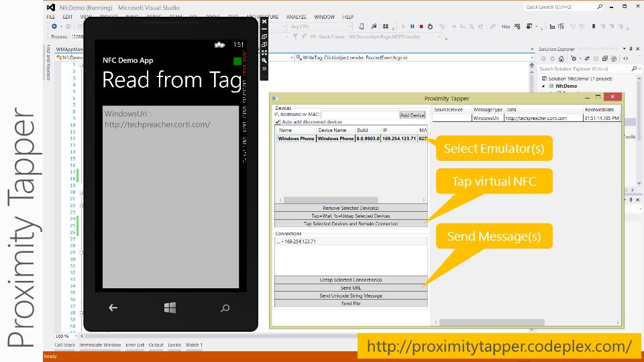The height and width of the screenshot is (362, 644).
Task: Click the Collapse All icon in Solution Explorer
Action: pyautogui.click(x=605, y=59)
